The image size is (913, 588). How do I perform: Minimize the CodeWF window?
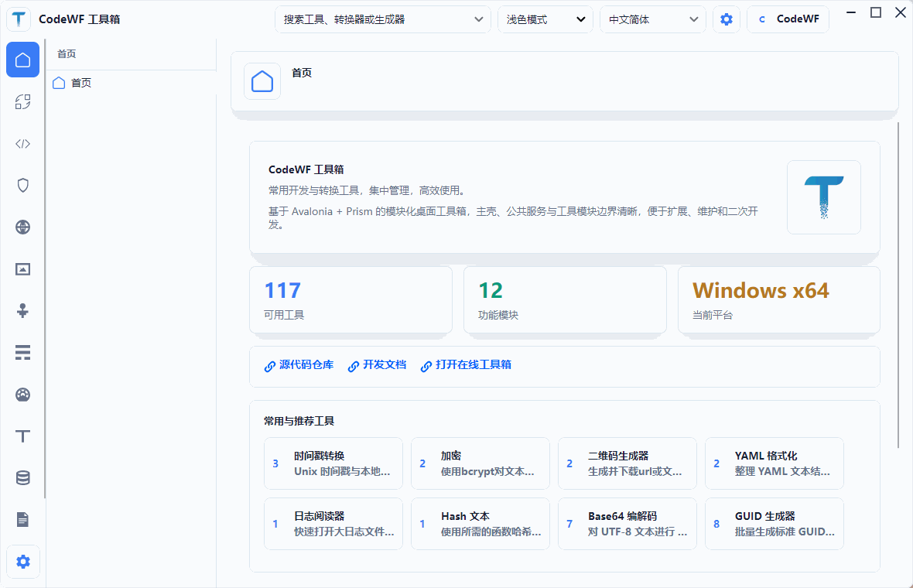pyautogui.click(x=851, y=12)
